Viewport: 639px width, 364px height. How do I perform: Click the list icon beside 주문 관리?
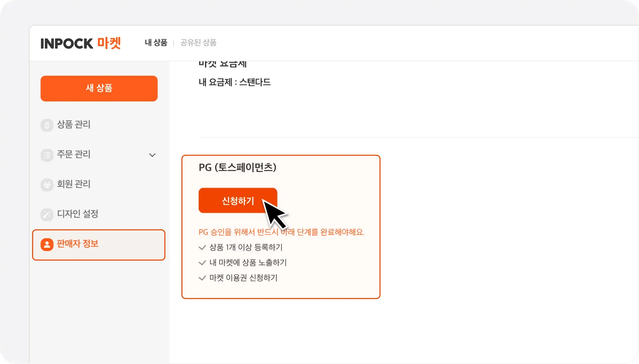(47, 155)
